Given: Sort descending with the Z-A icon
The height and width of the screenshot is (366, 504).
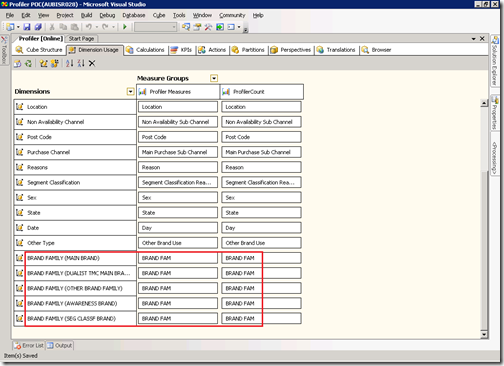Looking at the screenshot, I should (81, 63).
